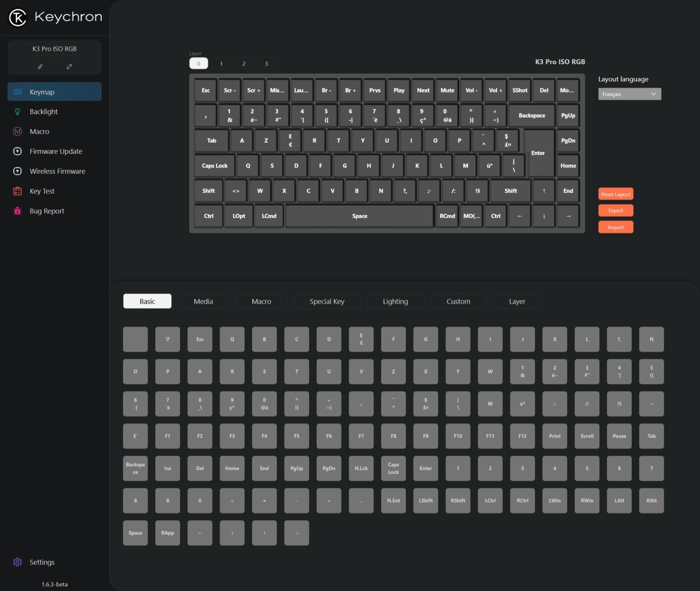Click the Keychron logo icon

point(18,17)
